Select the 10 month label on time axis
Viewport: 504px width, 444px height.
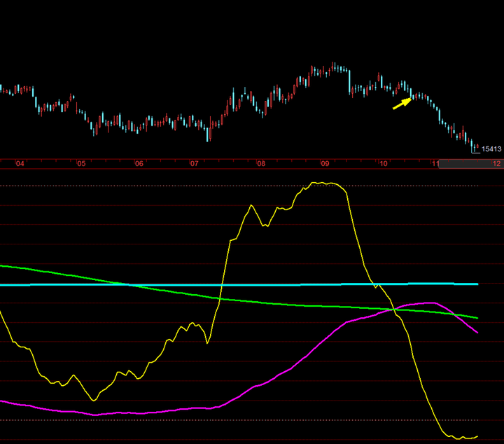(x=383, y=164)
